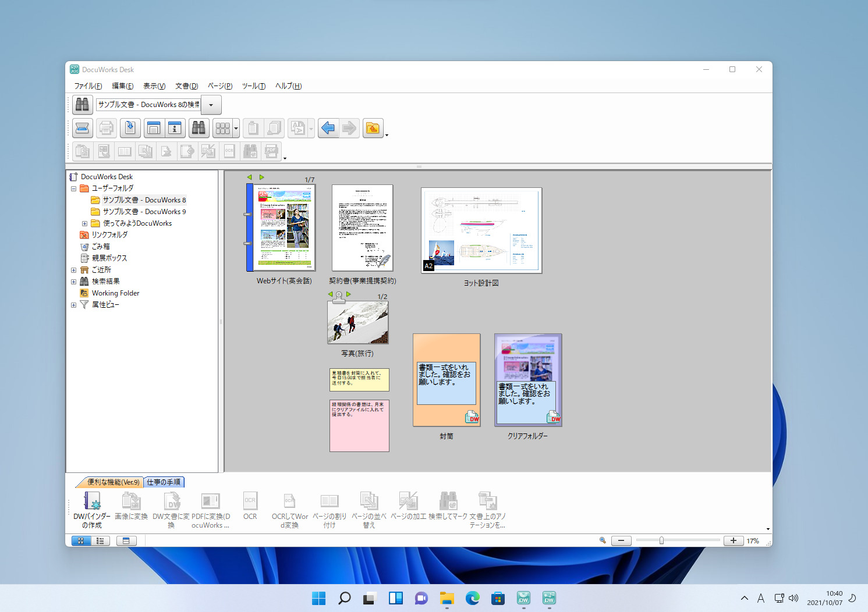
Task: Switch to the 仕事の手順 tab
Action: click(x=164, y=482)
